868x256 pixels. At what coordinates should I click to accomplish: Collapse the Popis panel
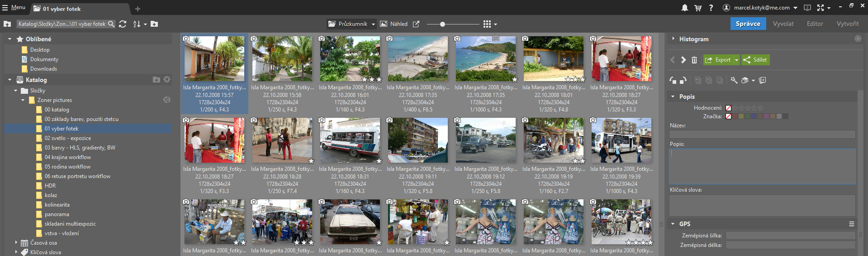[673, 97]
